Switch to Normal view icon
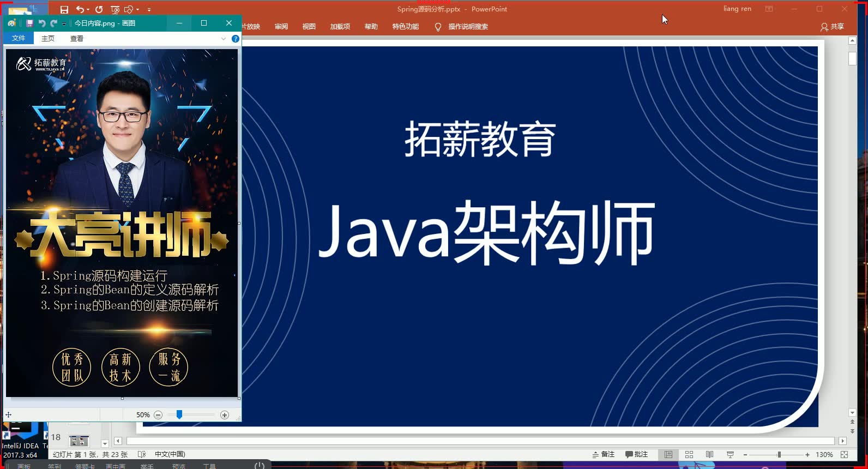868x469 pixels. pyautogui.click(x=668, y=454)
